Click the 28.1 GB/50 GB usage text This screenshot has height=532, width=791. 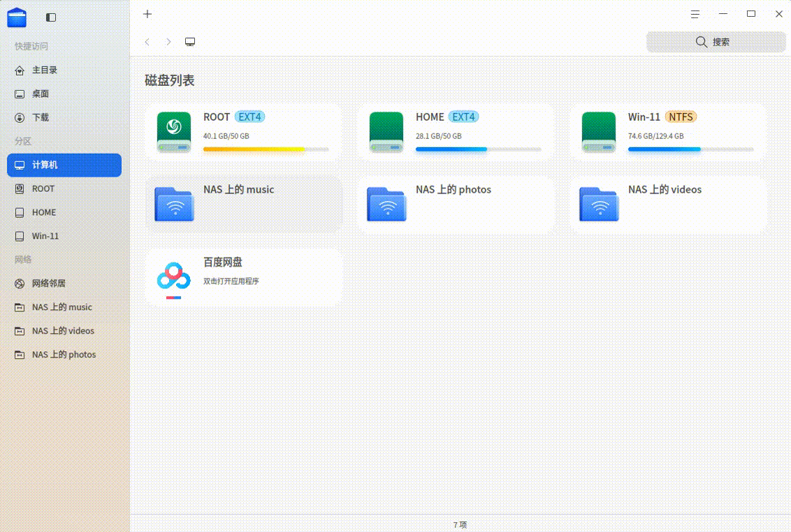[438, 136]
